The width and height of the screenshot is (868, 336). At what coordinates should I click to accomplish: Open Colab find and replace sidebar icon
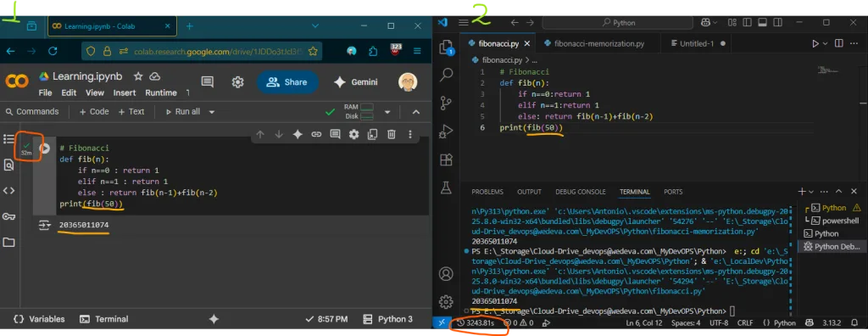tap(8, 165)
